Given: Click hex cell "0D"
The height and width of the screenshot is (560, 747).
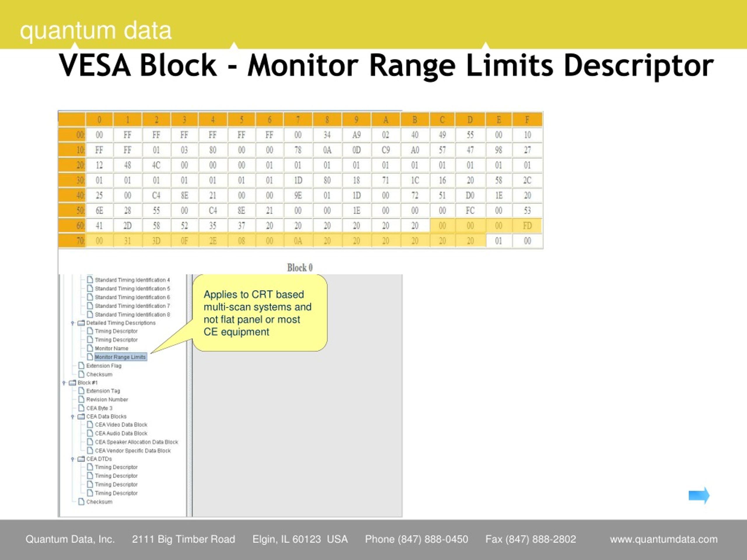Looking at the screenshot, I should (357, 150).
